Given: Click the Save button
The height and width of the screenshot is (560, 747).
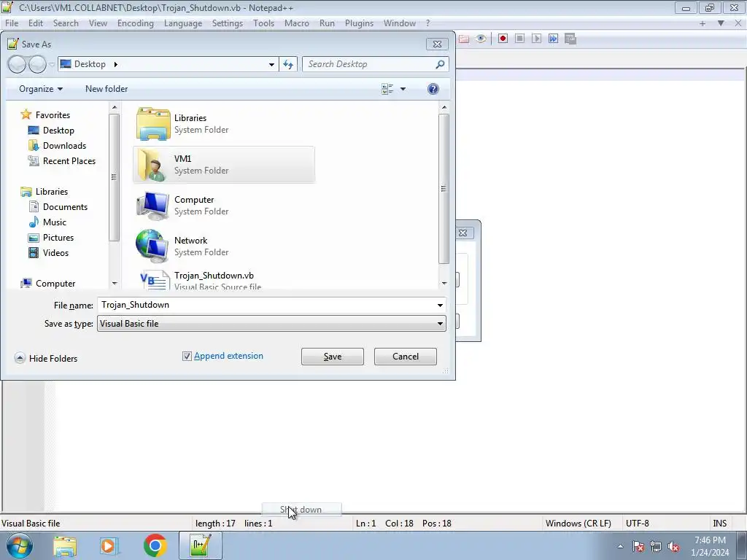Looking at the screenshot, I should pyautogui.click(x=333, y=357).
